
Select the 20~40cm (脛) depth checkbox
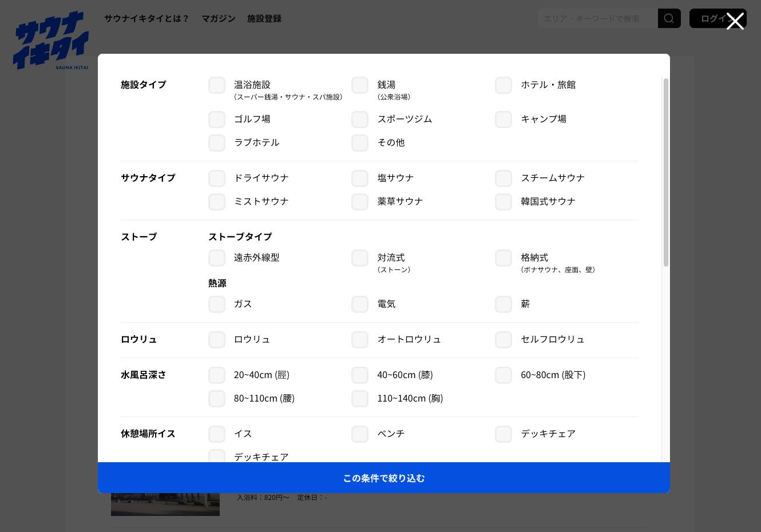click(x=217, y=375)
